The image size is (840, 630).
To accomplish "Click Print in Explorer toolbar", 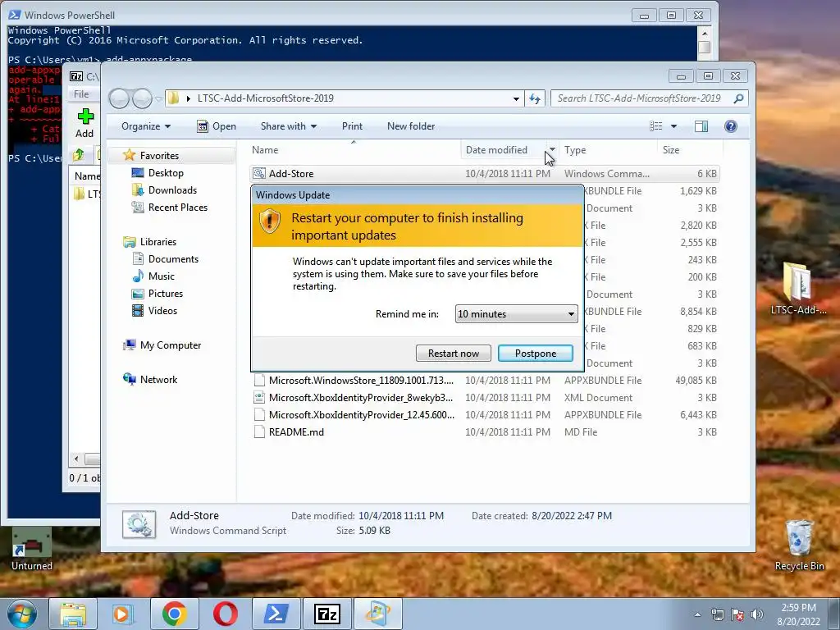I will click(352, 126).
